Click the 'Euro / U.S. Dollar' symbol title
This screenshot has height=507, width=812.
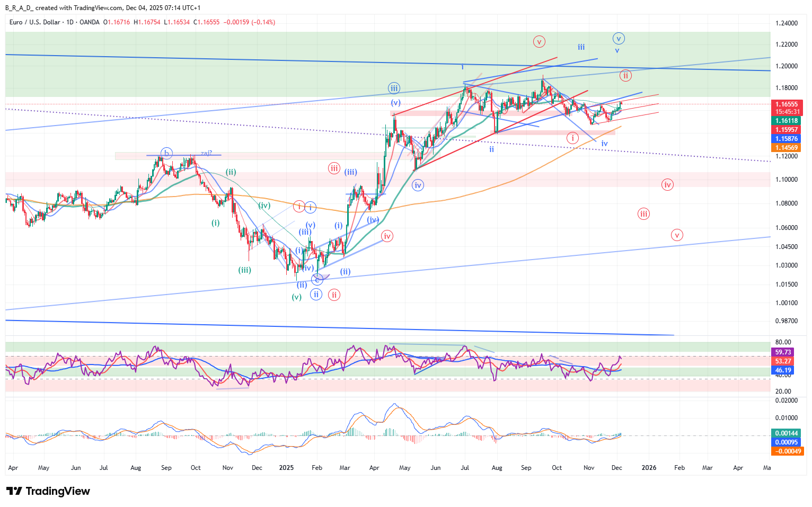pyautogui.click(x=35, y=22)
